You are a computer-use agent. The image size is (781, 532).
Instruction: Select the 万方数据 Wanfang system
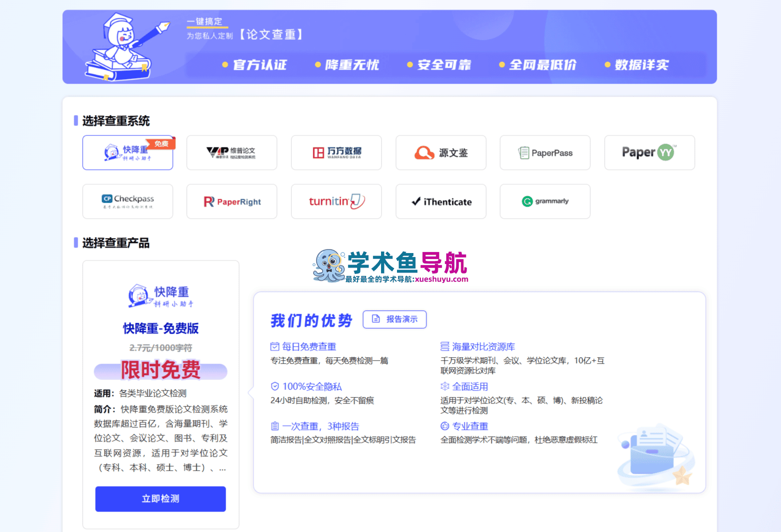tap(336, 152)
